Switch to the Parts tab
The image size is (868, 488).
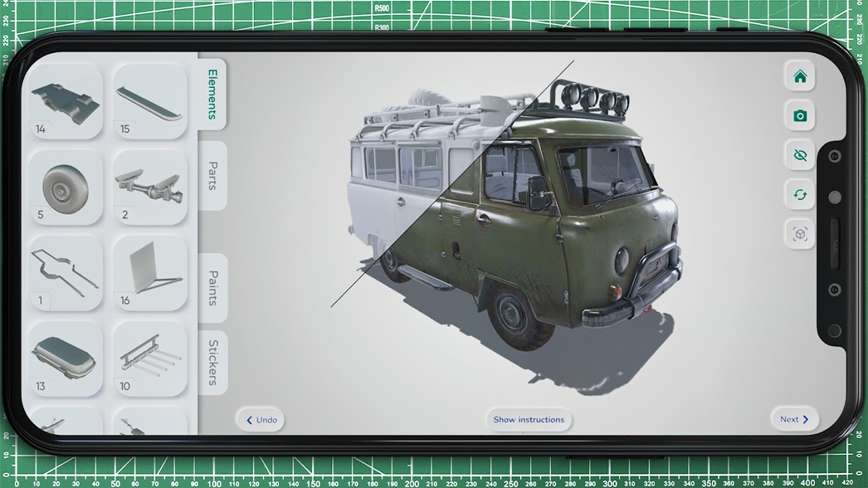pos(212,176)
